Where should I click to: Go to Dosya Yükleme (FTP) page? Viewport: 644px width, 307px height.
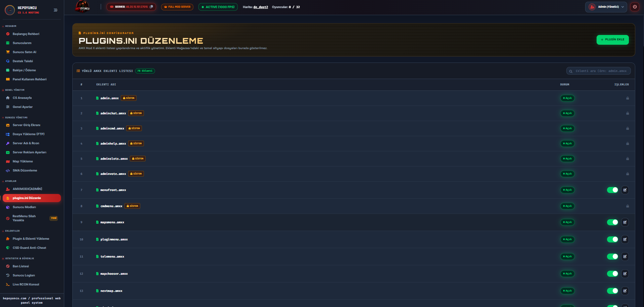point(32,134)
